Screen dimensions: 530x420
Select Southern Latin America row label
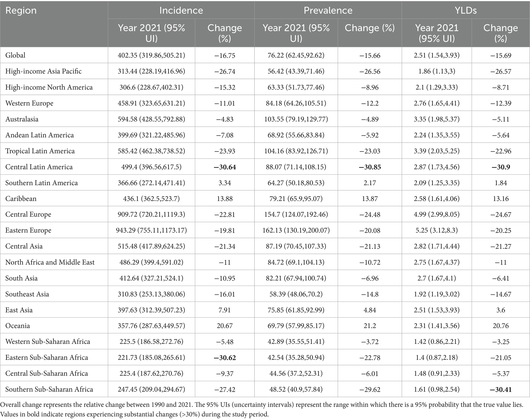click(42, 183)
